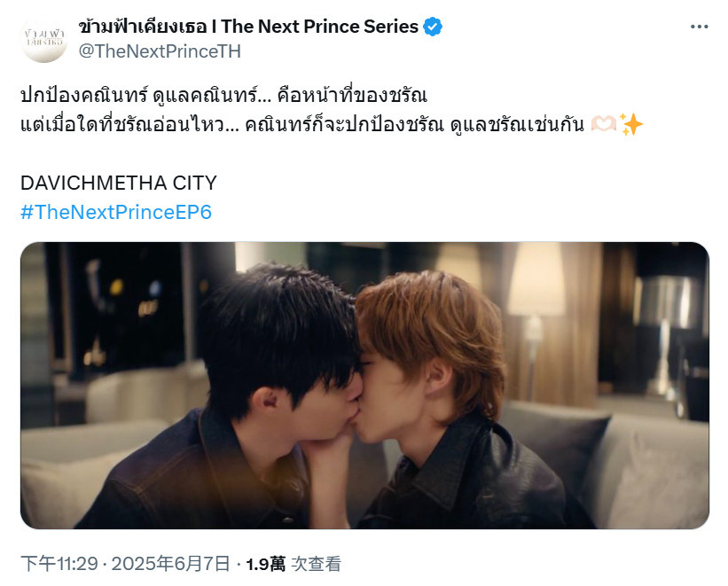Open the more options ellipsis menu

tap(699, 27)
